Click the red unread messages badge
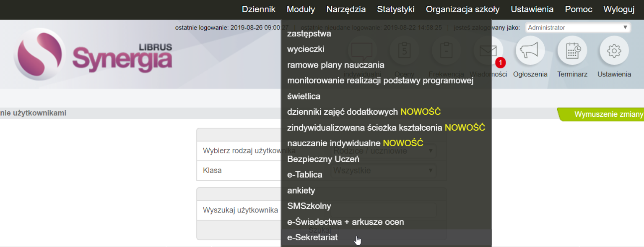The height and width of the screenshot is (247, 644). [x=500, y=63]
